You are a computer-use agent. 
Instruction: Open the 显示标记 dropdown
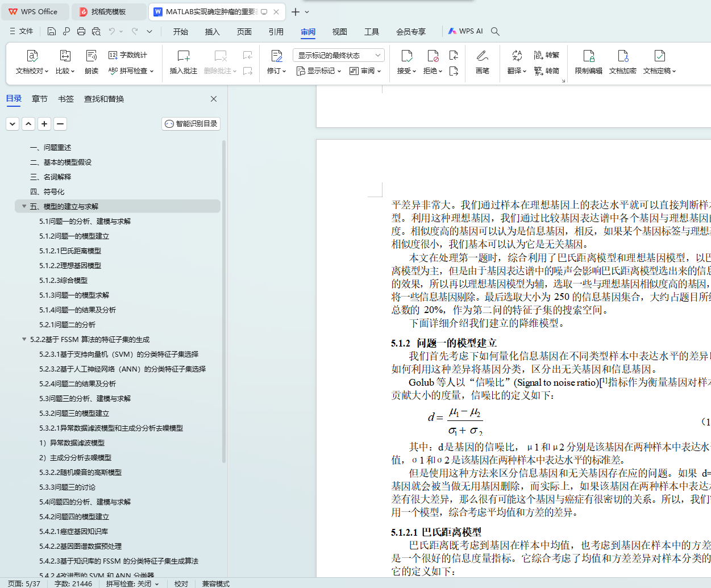click(318, 71)
